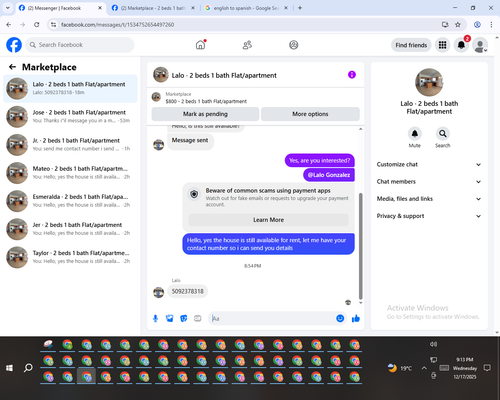
Task: Click the purple conversation info icon
Action: tap(352, 75)
